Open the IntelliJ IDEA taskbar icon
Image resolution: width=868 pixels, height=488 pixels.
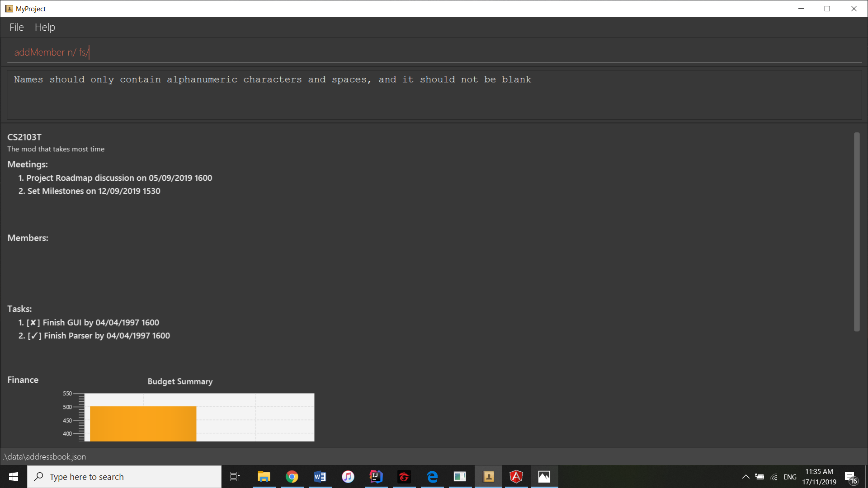pyautogui.click(x=376, y=477)
